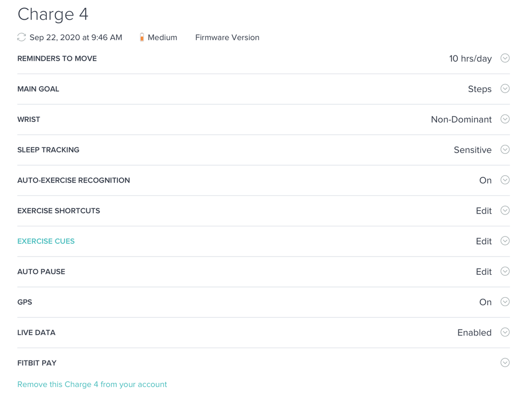
Task: Expand GPS setting chevron icon
Action: pyautogui.click(x=505, y=302)
